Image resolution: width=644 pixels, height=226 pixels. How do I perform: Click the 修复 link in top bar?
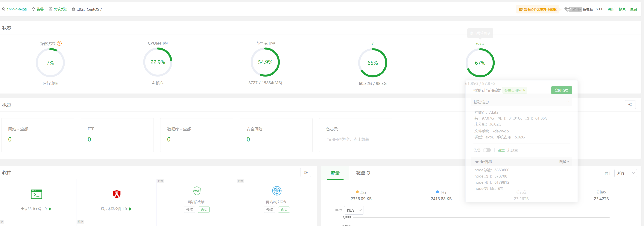pyautogui.click(x=622, y=9)
